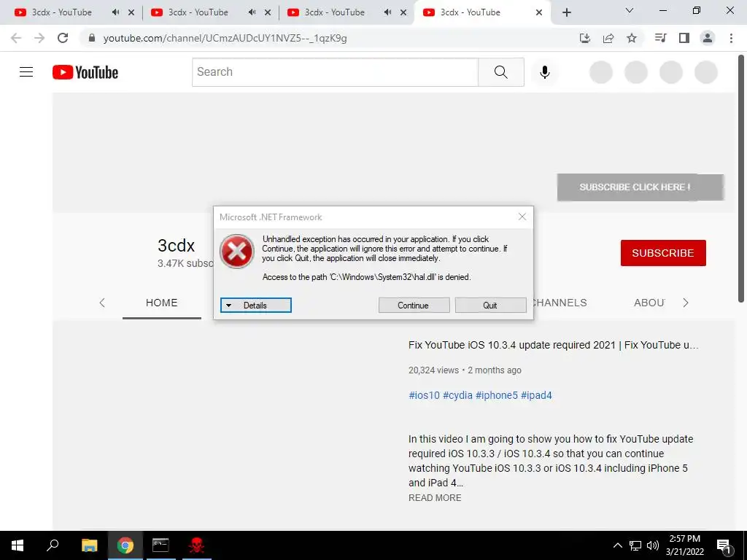This screenshot has height=560, width=747.
Task: Open tab search chevron
Action: tap(630, 10)
